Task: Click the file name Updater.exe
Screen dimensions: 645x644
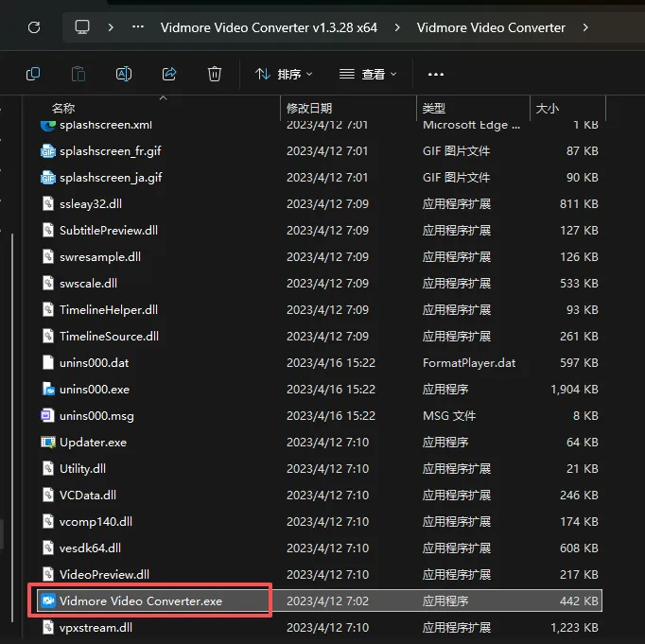Action: click(x=93, y=443)
